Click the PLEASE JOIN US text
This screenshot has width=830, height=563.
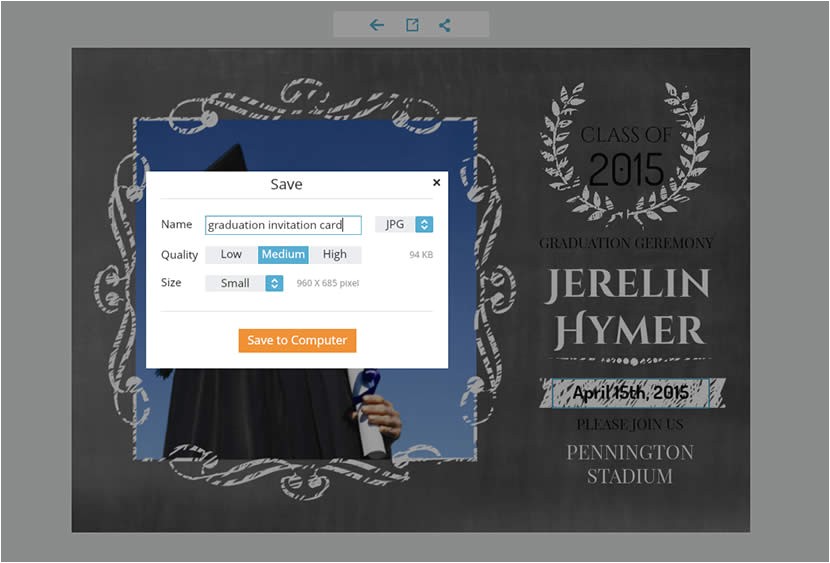pyautogui.click(x=630, y=425)
